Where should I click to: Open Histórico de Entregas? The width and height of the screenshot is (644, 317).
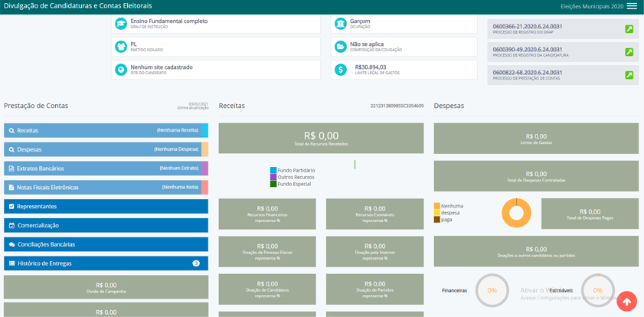click(106, 263)
